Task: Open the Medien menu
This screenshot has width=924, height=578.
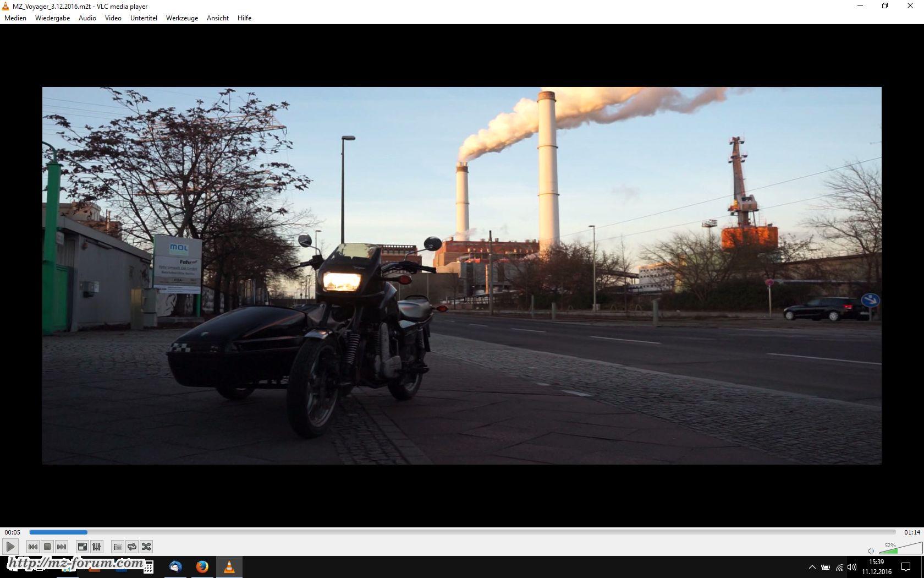Action: pos(15,18)
